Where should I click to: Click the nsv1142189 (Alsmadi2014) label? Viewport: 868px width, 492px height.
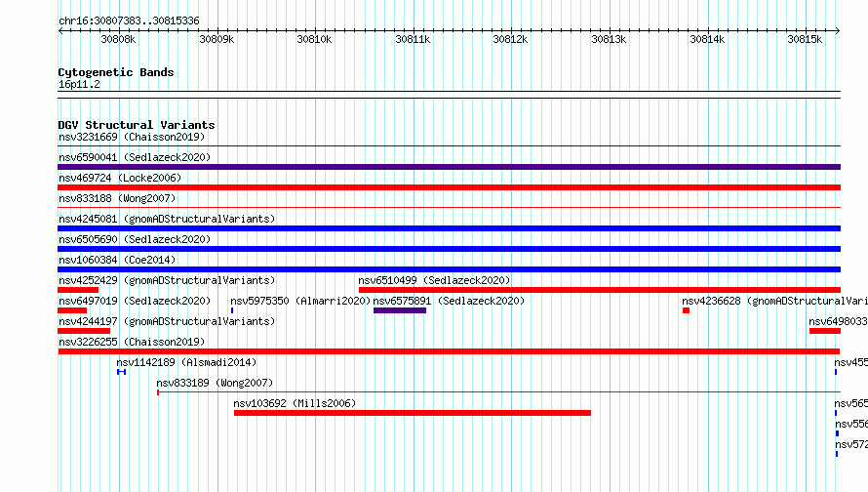pos(186,362)
